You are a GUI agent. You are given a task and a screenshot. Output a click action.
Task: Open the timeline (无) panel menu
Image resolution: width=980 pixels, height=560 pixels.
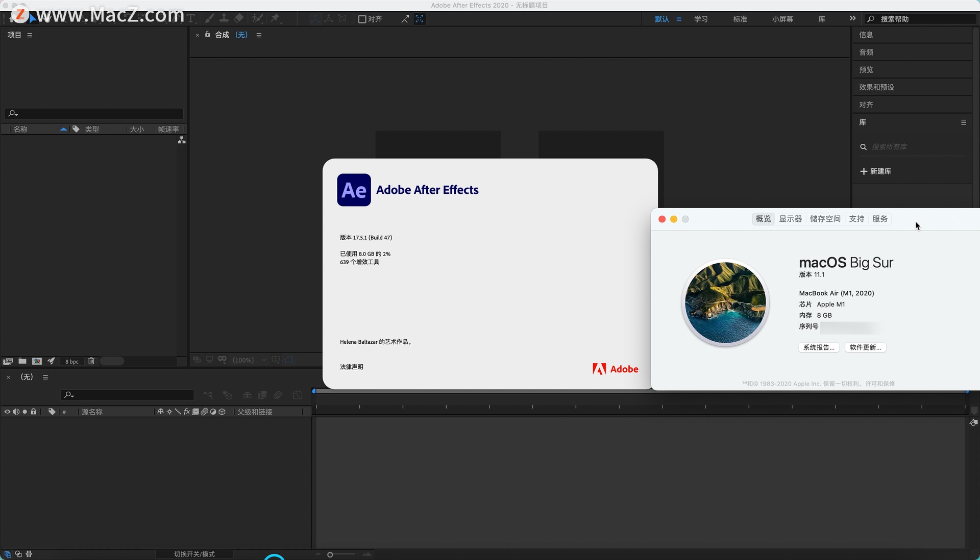tap(45, 377)
